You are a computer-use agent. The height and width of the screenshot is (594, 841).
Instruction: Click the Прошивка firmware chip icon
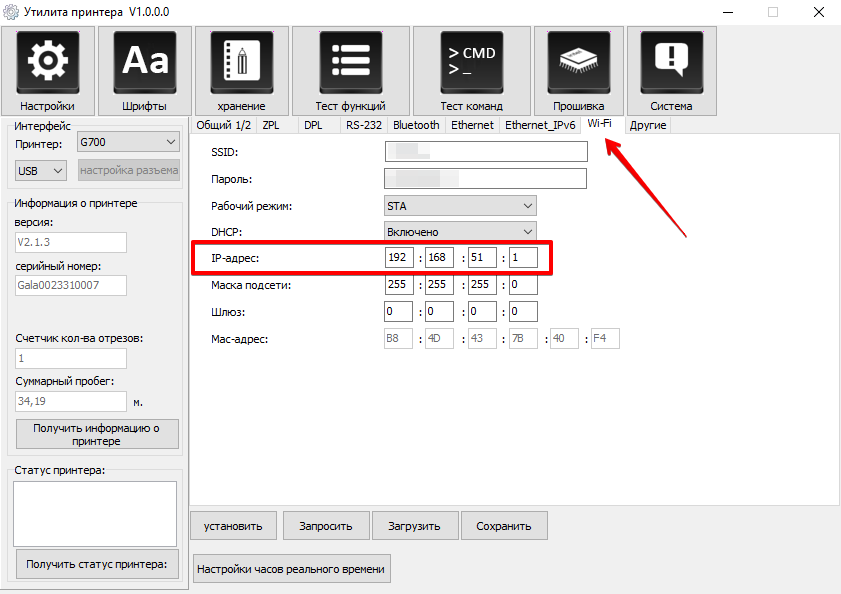578,62
